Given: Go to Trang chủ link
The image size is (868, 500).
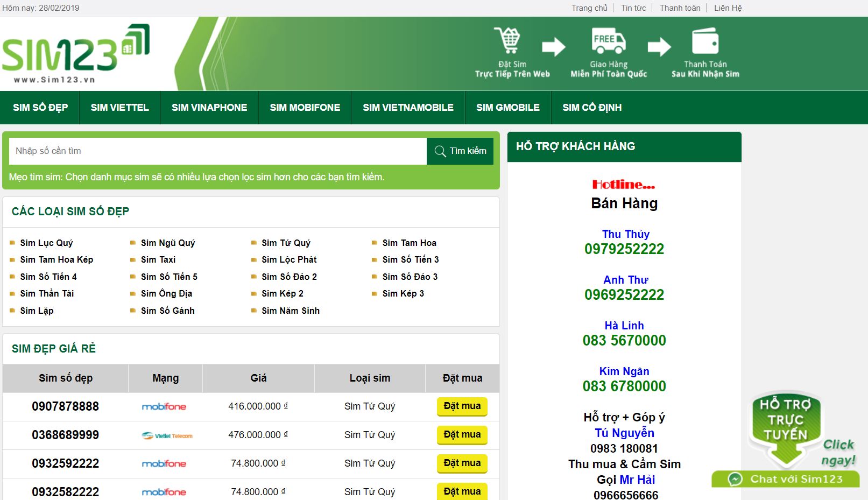Looking at the screenshot, I should (x=589, y=8).
